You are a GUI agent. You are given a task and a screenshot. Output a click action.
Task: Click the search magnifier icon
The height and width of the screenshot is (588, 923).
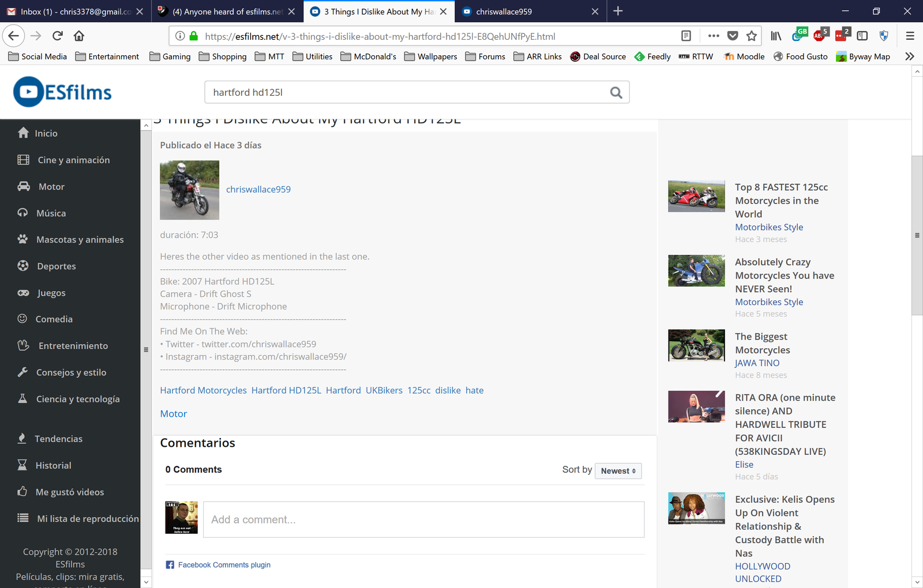pos(616,92)
